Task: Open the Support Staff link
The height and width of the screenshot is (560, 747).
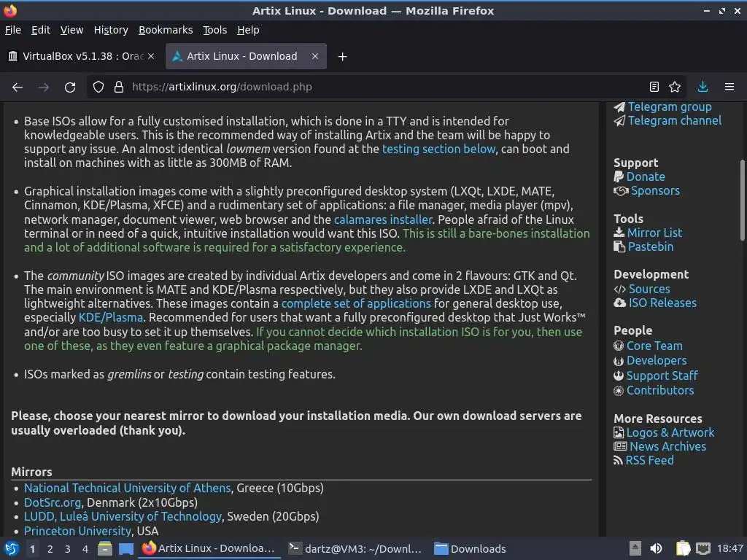Action: click(662, 376)
